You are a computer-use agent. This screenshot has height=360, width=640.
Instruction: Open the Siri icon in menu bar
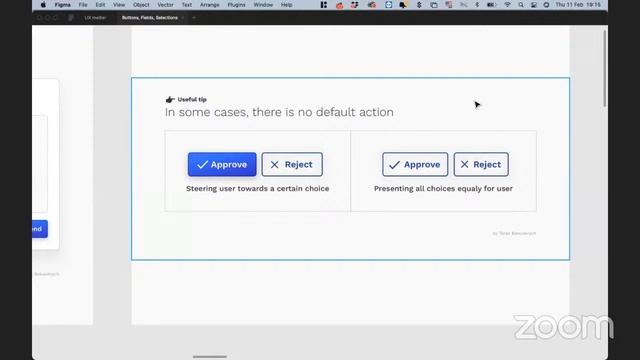point(546,5)
